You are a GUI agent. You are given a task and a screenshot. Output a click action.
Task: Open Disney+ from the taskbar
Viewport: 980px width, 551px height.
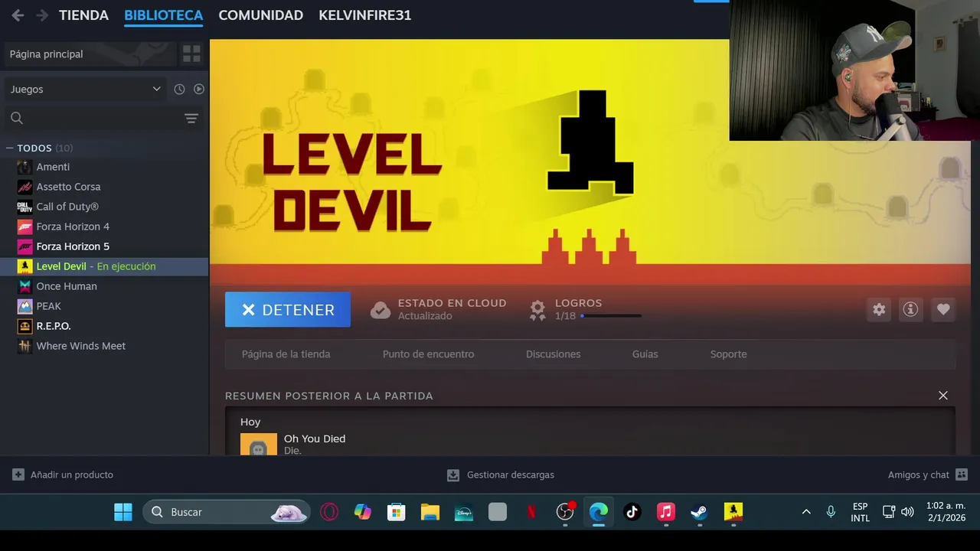pos(464,512)
